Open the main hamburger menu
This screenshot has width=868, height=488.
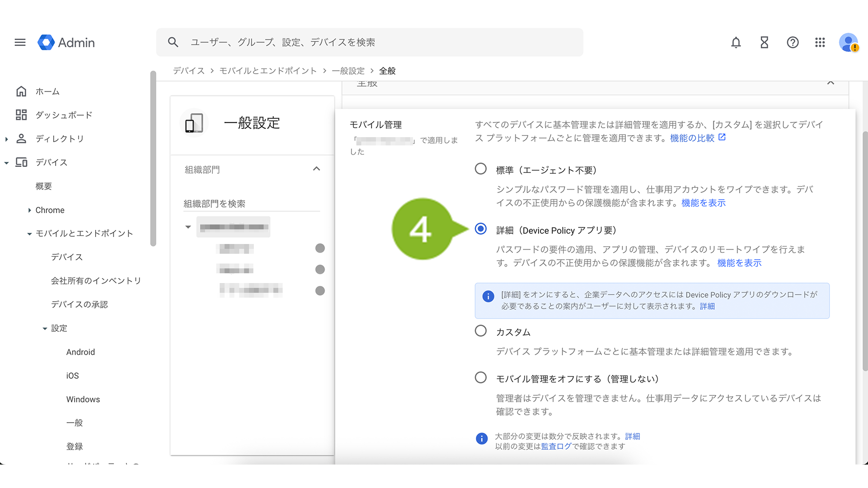point(20,42)
